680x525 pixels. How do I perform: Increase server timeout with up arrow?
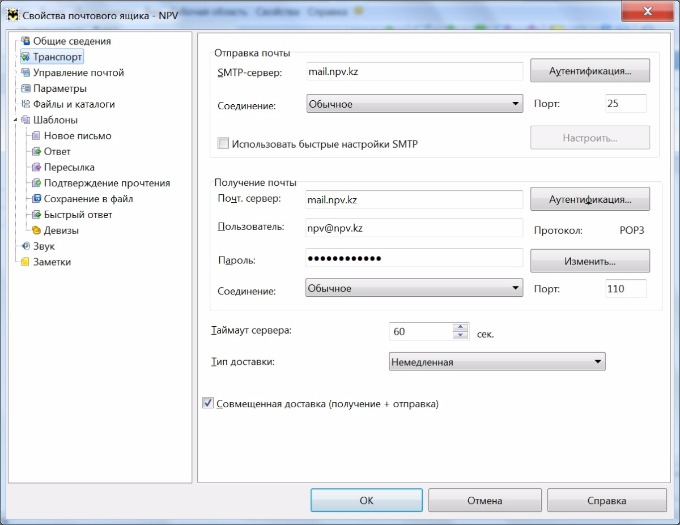coord(460,327)
